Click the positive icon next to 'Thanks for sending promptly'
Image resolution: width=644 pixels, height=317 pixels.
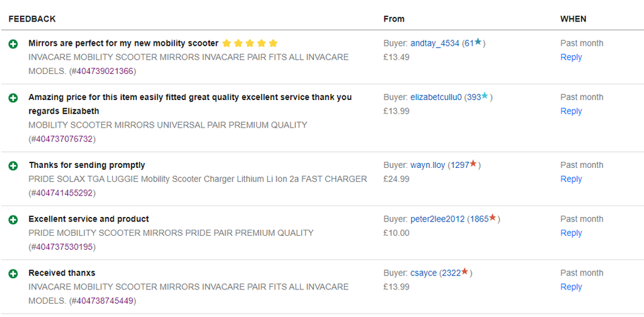(13, 165)
